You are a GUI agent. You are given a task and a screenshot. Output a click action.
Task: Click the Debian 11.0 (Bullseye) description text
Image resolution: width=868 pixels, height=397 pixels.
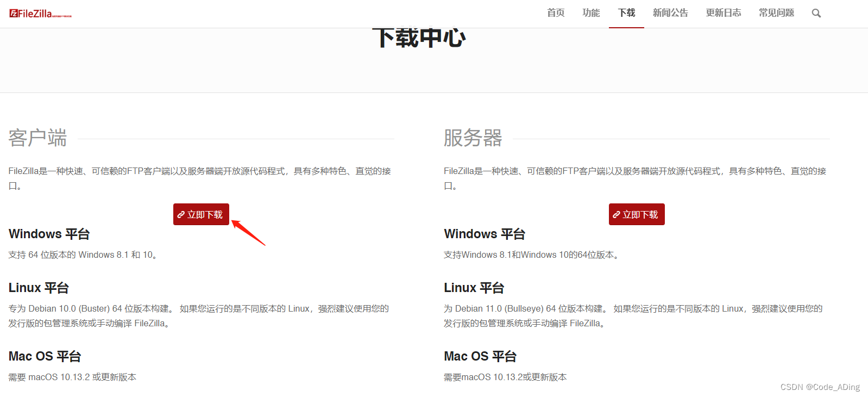click(x=633, y=316)
